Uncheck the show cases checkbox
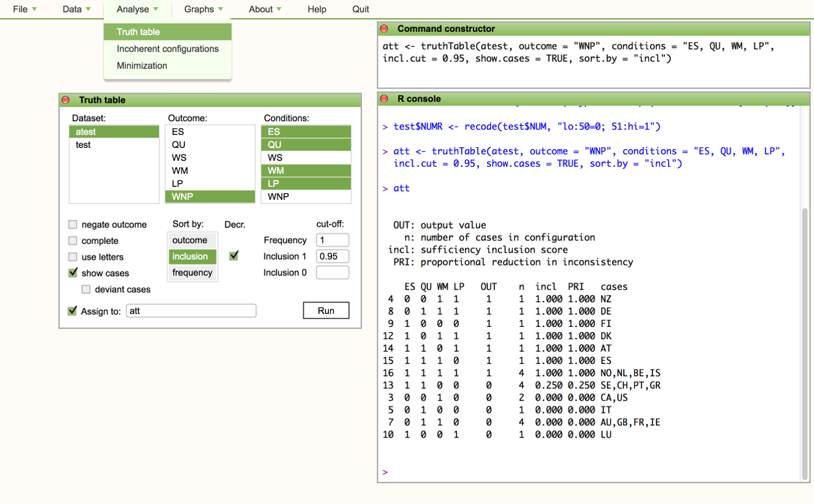This screenshot has width=814, height=504. 73,273
